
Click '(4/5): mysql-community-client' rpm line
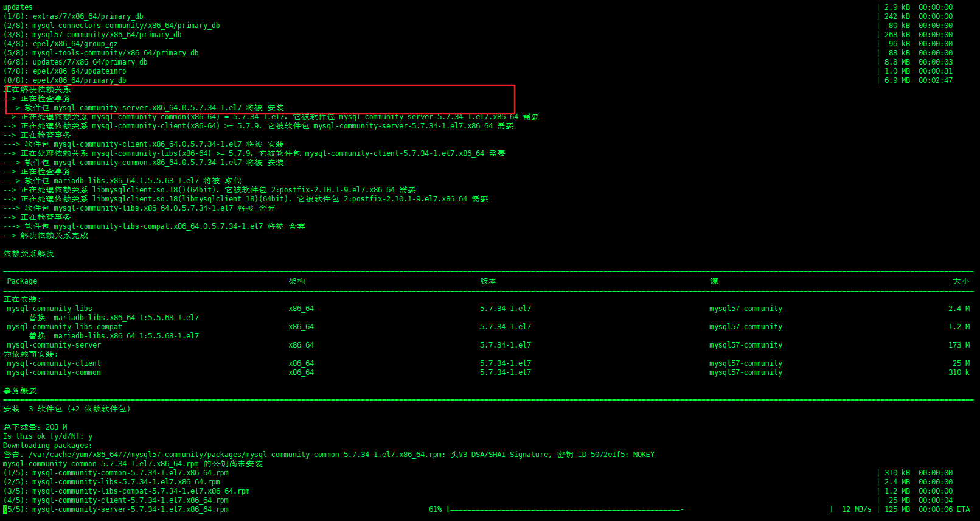click(116, 500)
